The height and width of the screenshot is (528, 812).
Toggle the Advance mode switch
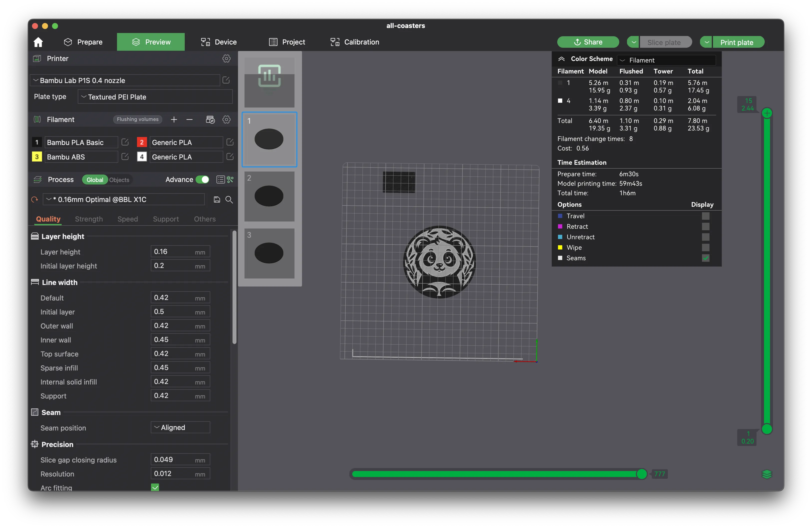(x=203, y=179)
